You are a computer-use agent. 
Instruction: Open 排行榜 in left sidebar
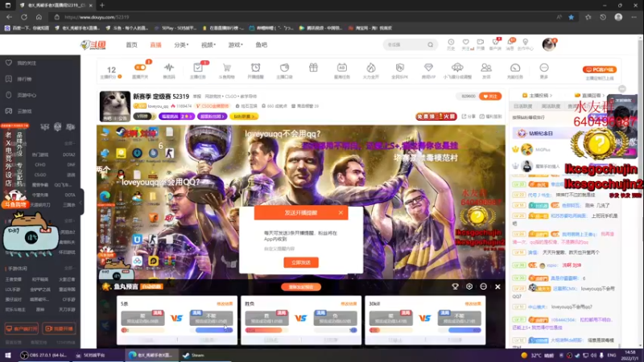tap(24, 79)
